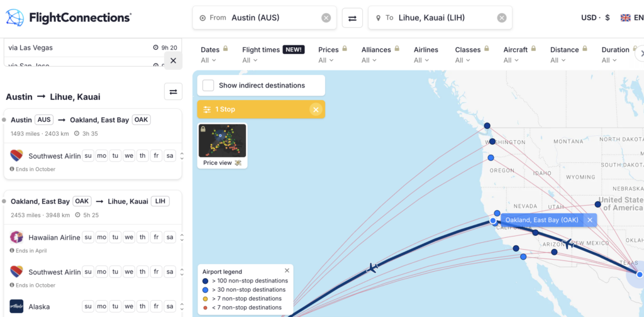This screenshot has height=317, width=644.
Task: Toggle 'fr' on Hawaiian Airlines row
Action: pos(156,237)
